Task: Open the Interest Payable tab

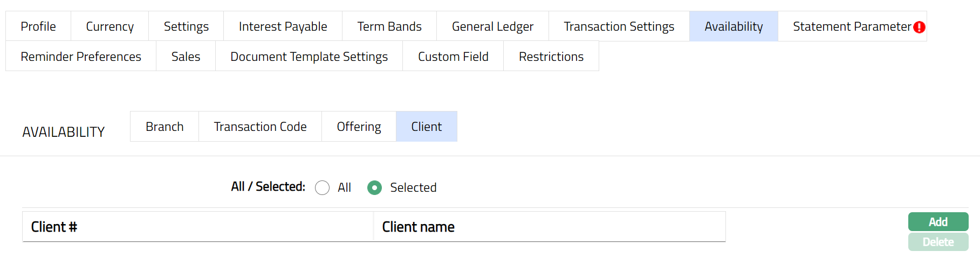Action: click(283, 26)
